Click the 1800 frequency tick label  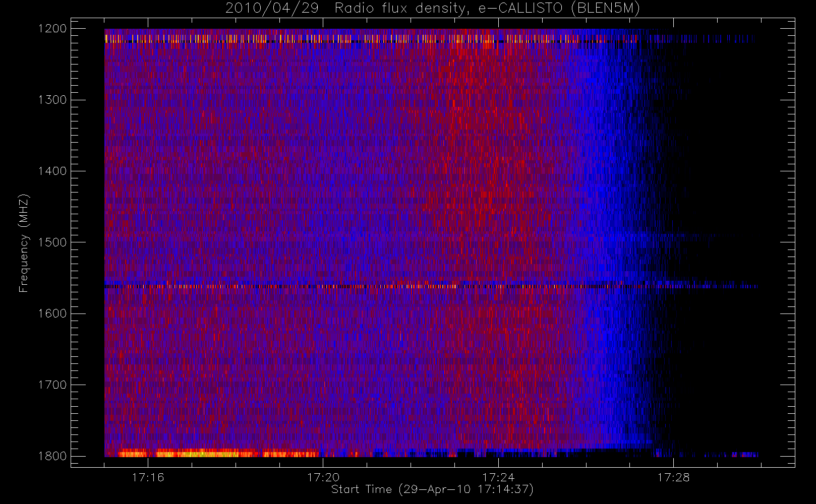tap(52, 456)
